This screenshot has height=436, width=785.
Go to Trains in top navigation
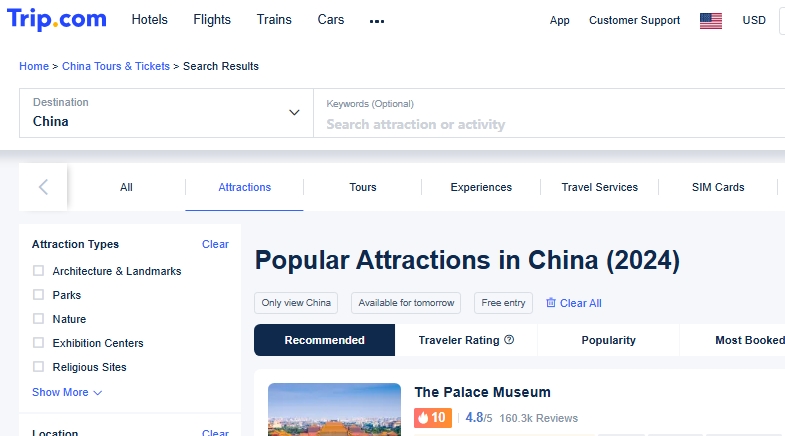tap(274, 20)
